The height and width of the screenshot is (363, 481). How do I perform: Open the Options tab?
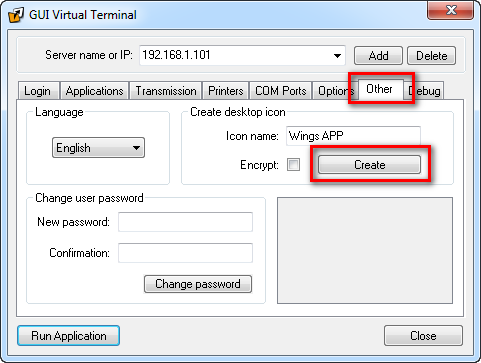tap(335, 91)
